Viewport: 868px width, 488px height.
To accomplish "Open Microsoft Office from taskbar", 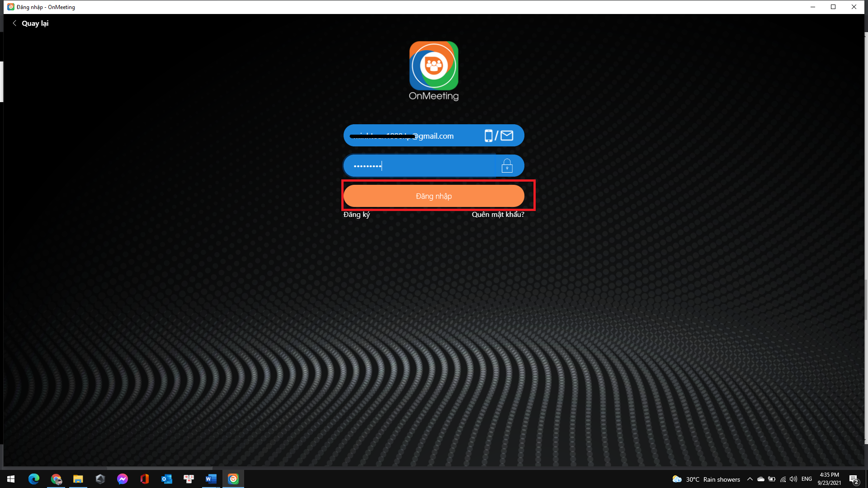I will pos(145,479).
